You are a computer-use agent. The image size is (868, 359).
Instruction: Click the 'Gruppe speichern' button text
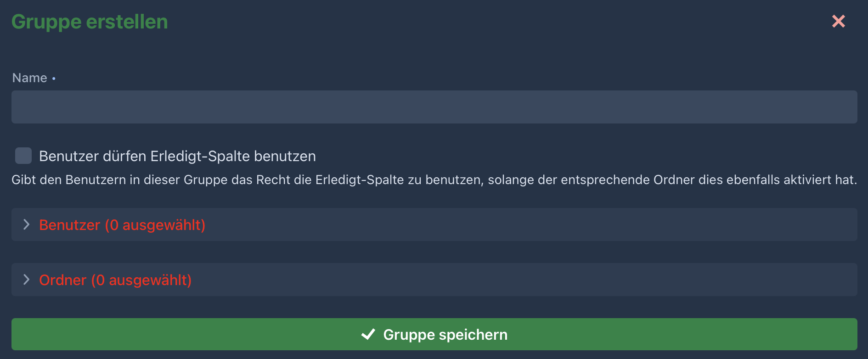445,335
